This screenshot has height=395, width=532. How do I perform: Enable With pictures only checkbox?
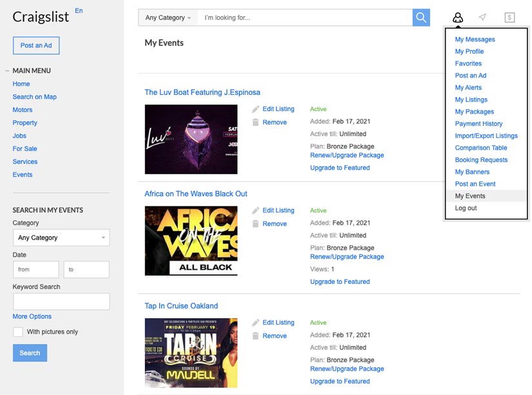(18, 332)
